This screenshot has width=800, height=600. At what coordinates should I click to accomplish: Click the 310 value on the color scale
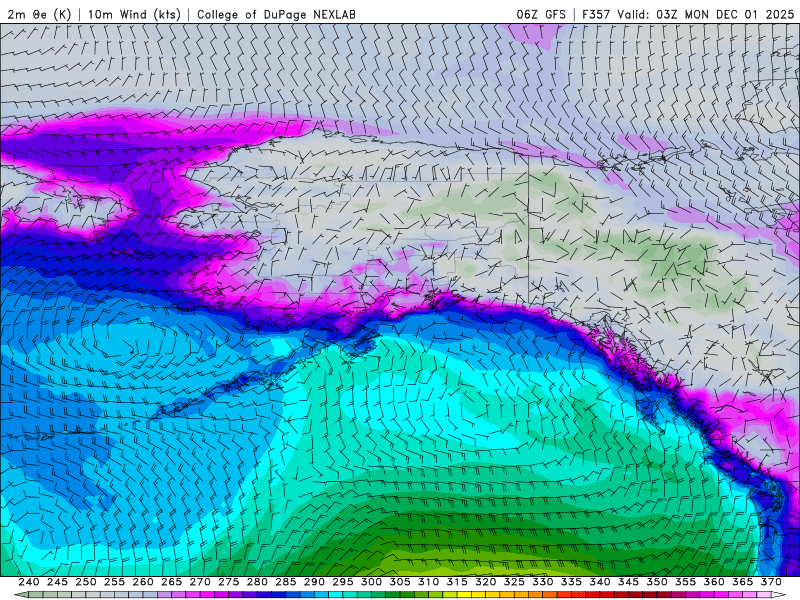429,582
